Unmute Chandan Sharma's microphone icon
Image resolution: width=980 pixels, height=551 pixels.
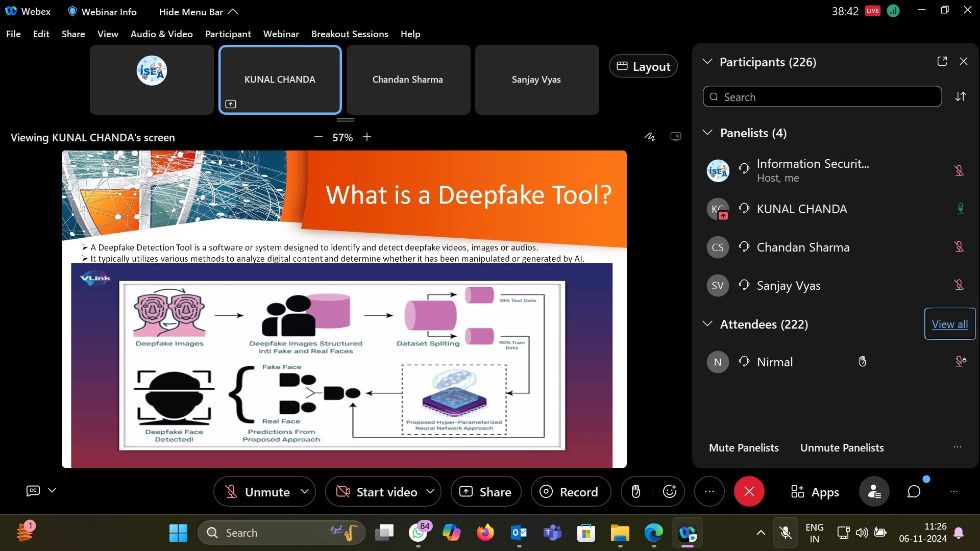tap(959, 247)
